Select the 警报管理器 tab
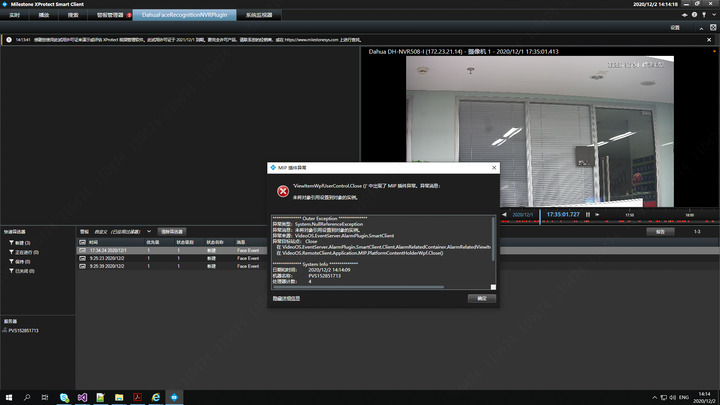Viewport: 720px width, 405px height. tap(112, 16)
